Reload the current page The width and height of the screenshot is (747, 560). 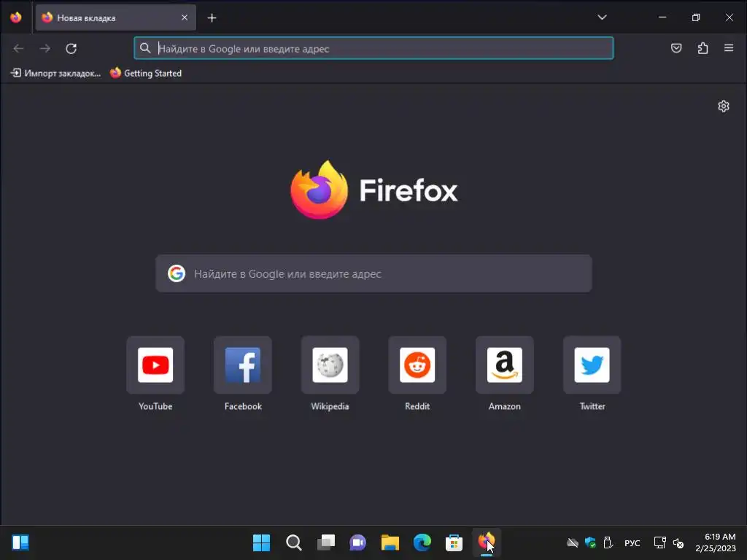coord(71,48)
